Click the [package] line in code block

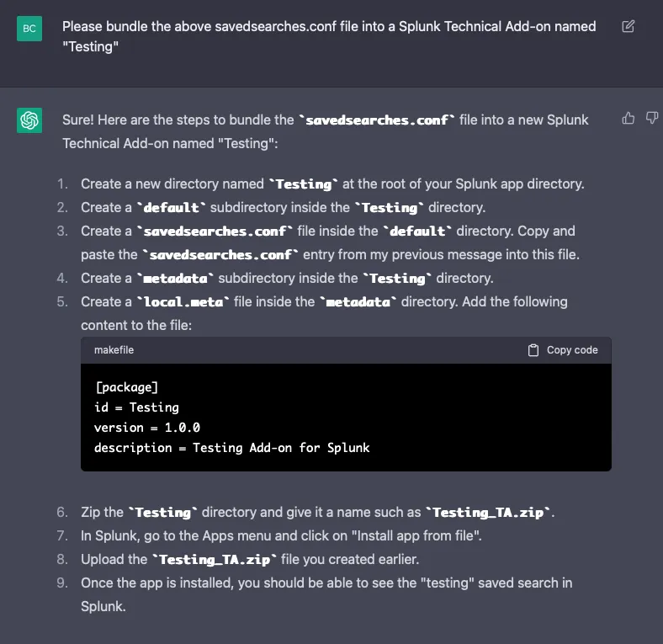tap(126, 387)
